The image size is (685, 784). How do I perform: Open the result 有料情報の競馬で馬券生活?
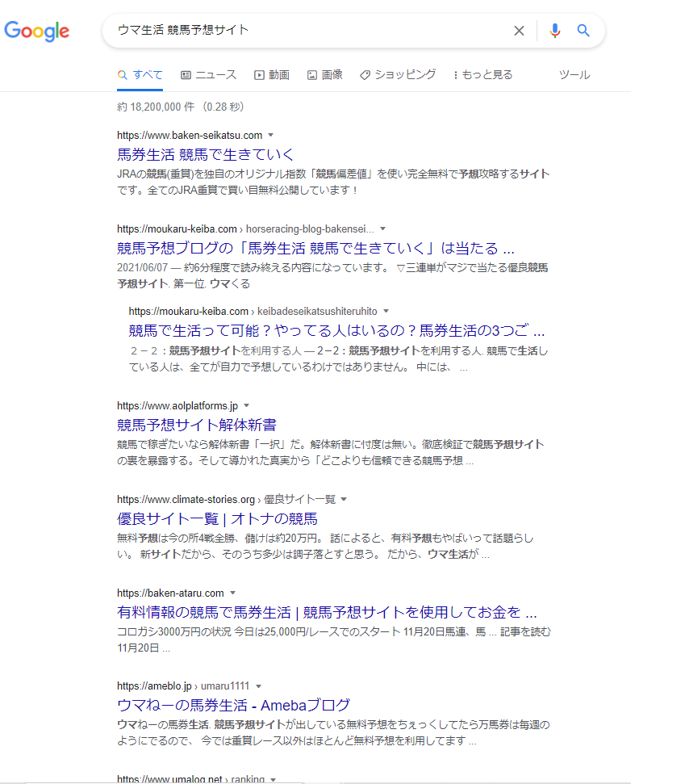(327, 613)
